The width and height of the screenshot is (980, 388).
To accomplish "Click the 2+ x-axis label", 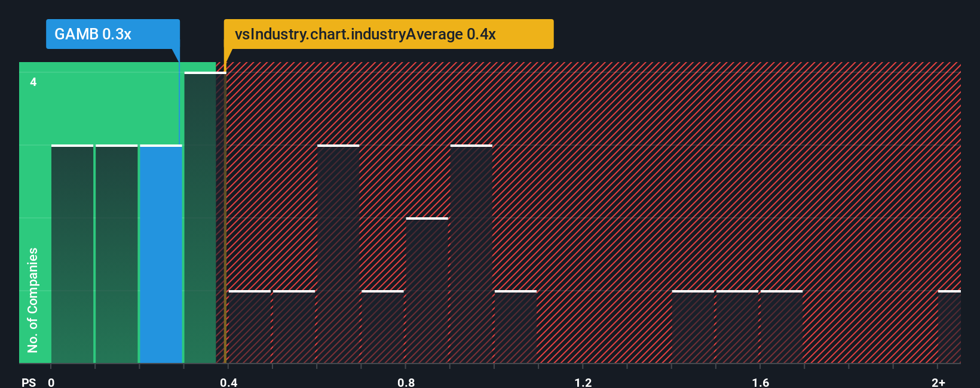I will [x=938, y=382].
